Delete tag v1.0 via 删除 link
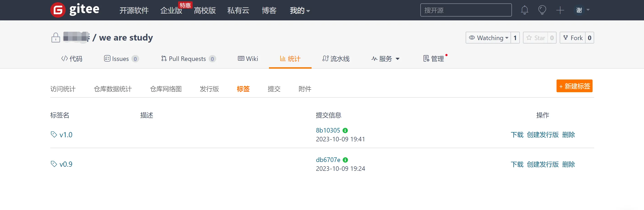 568,135
